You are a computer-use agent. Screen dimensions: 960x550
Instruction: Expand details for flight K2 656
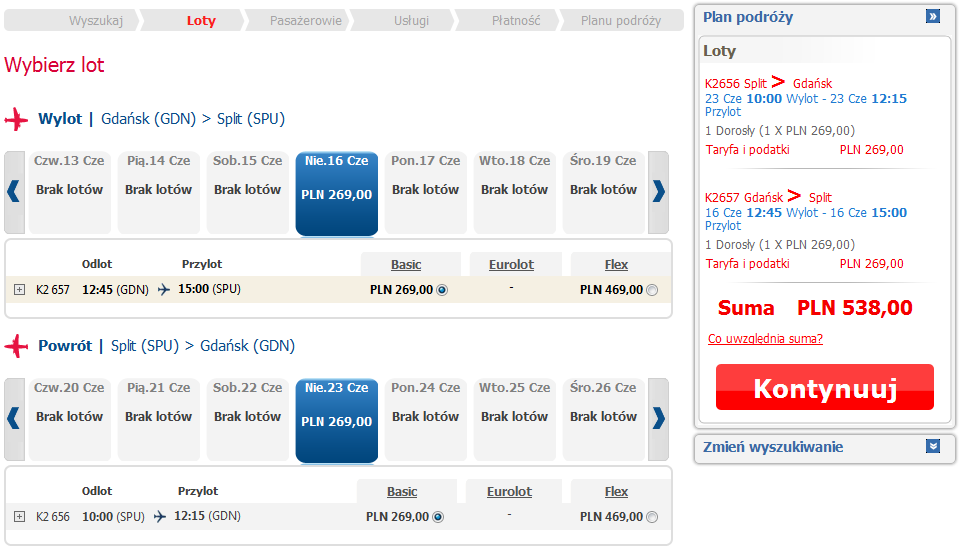[x=20, y=517]
